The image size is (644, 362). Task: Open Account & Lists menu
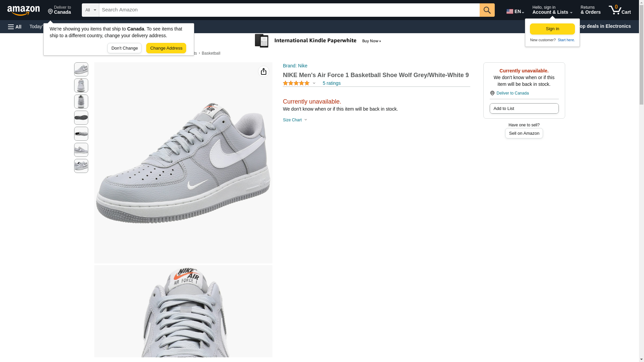pos(552,10)
